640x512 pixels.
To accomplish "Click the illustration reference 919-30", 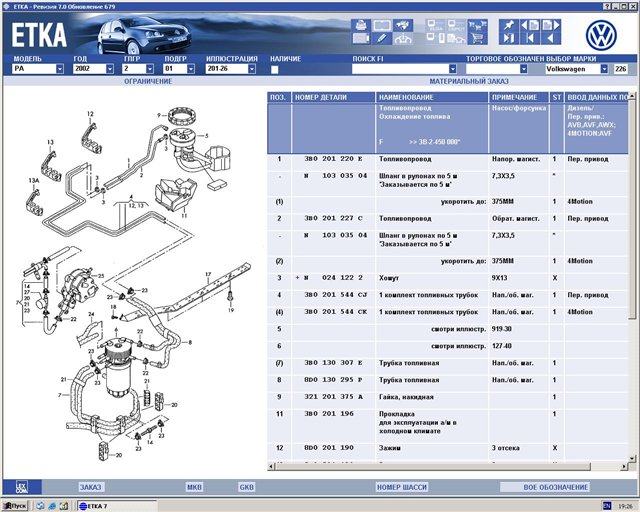I will (x=502, y=329).
